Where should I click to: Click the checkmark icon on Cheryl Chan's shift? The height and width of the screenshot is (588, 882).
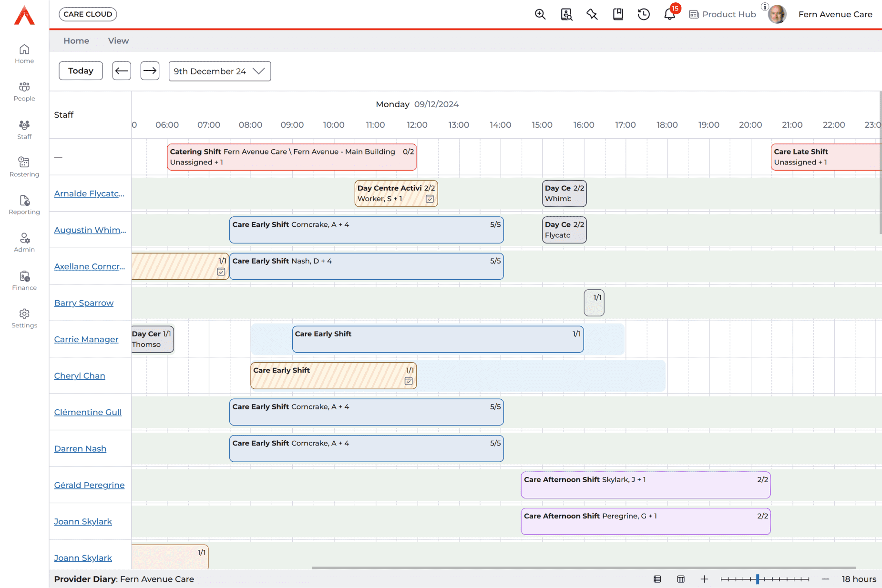coord(409,381)
